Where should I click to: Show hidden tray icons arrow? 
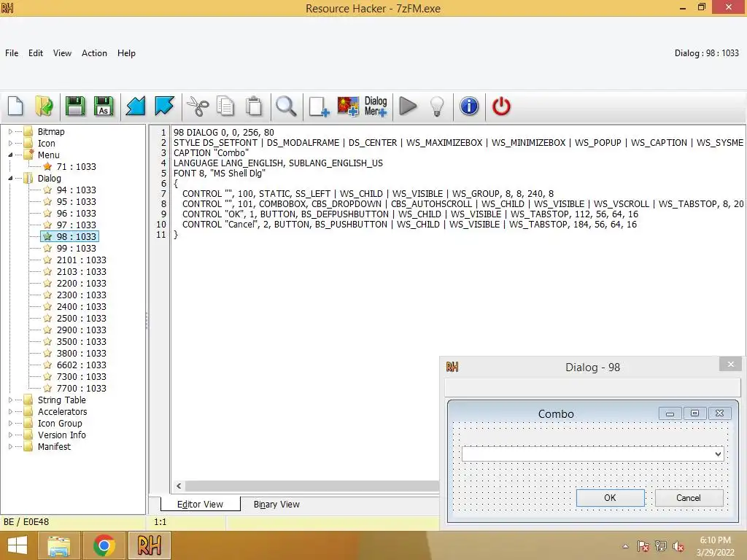coord(626,546)
